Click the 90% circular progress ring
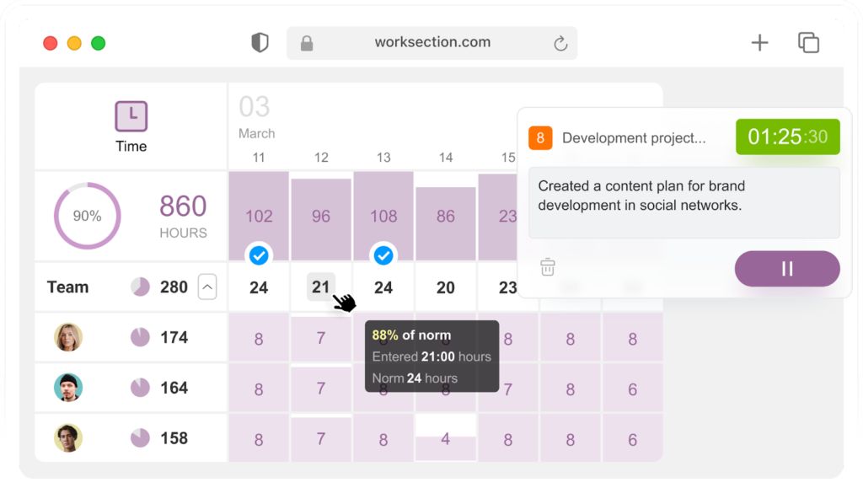The width and height of the screenshot is (863, 504). tap(87, 216)
